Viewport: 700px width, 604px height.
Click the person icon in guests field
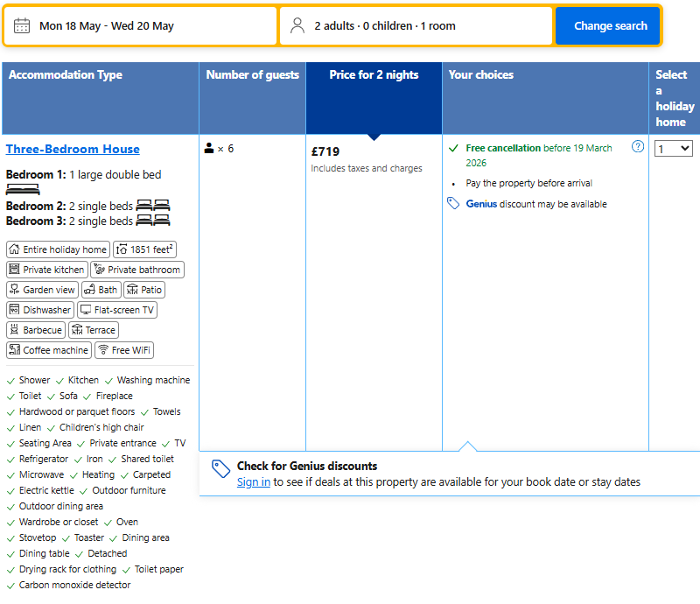tap(297, 25)
